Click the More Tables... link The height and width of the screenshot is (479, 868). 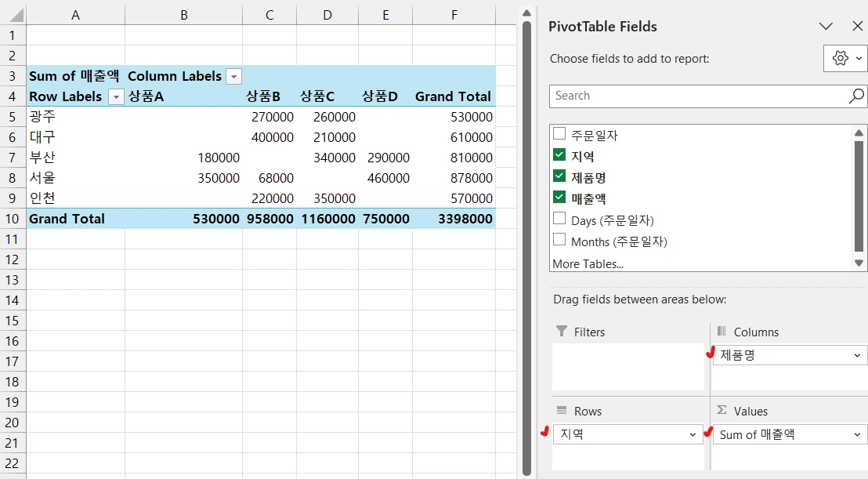coord(588,264)
